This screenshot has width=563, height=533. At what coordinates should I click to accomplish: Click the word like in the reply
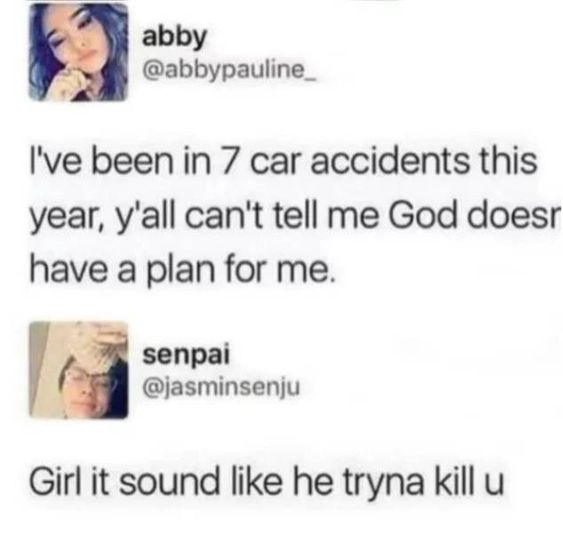click(259, 482)
